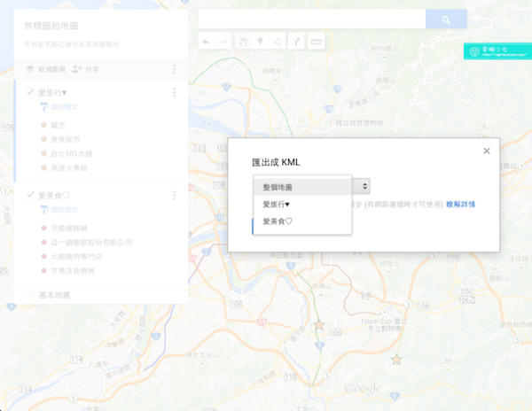
Task: Choose the add marker pin tool
Action: click(x=261, y=41)
